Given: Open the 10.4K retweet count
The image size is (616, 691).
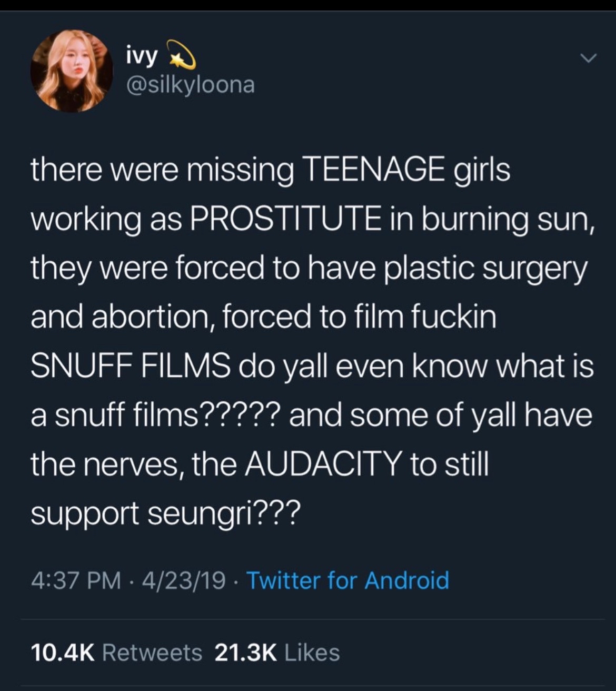Looking at the screenshot, I should [63, 653].
